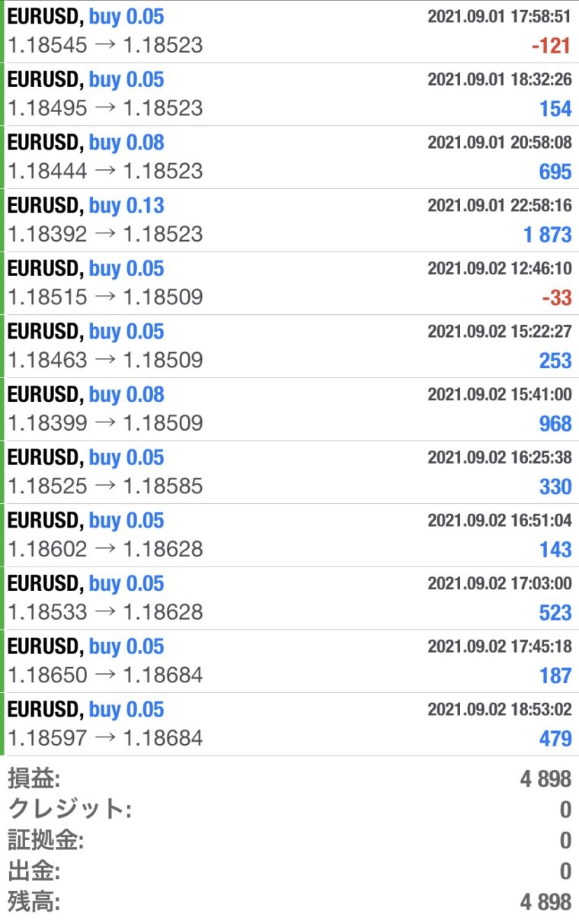Tap the trade with profit 143

pyautogui.click(x=289, y=535)
